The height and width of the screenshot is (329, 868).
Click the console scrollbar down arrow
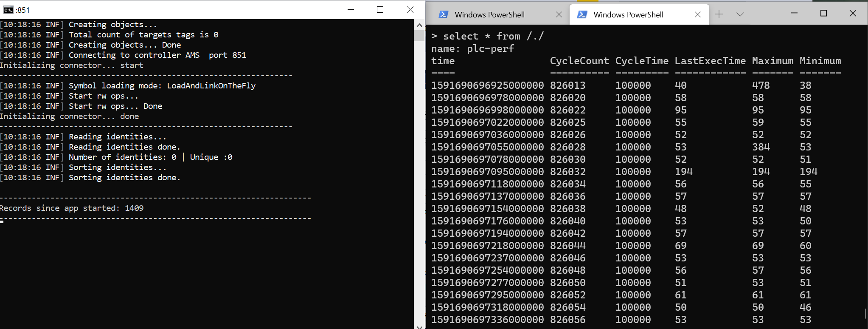[x=419, y=326]
